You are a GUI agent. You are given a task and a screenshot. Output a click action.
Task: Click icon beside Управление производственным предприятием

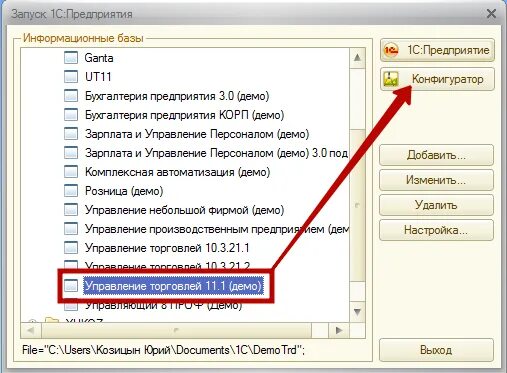tap(71, 229)
